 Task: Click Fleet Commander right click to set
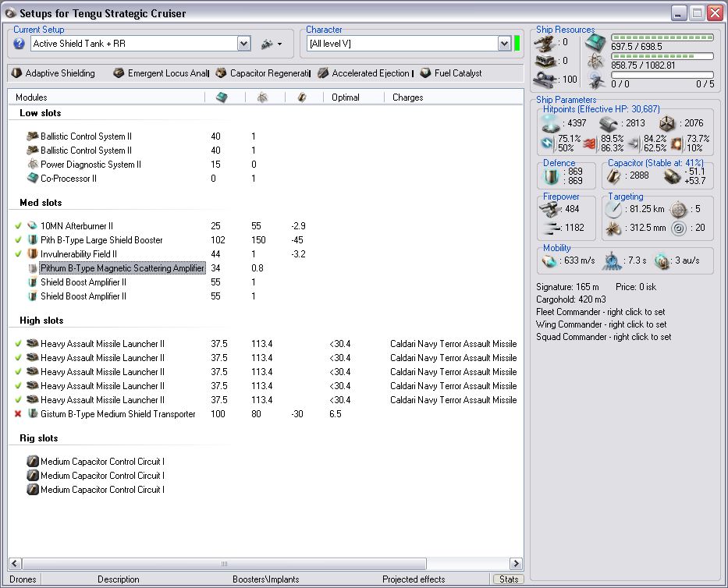tap(600, 312)
